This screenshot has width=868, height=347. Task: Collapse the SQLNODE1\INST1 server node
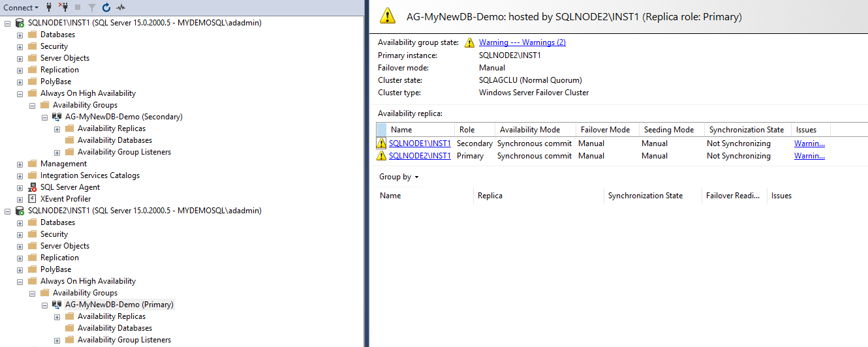[7, 23]
